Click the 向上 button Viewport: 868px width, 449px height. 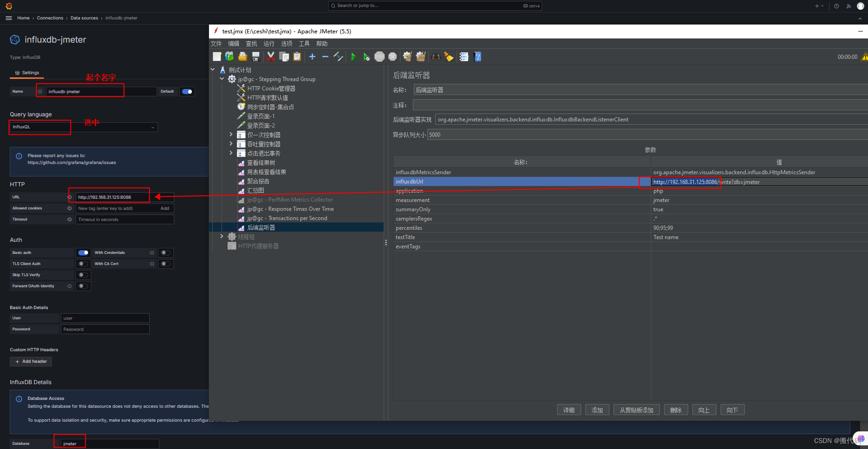click(x=704, y=410)
